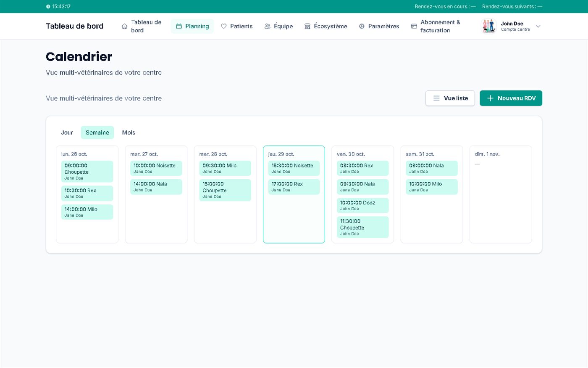Open Wednesday 15:00:00 Choupette appointment
Image resolution: width=588 pixels, height=368 pixels.
pos(225,190)
